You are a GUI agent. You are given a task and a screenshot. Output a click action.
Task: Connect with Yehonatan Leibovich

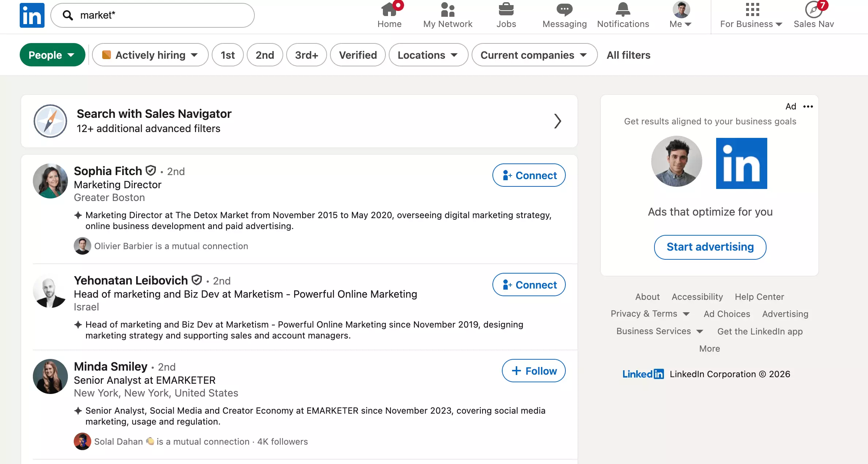coord(529,285)
